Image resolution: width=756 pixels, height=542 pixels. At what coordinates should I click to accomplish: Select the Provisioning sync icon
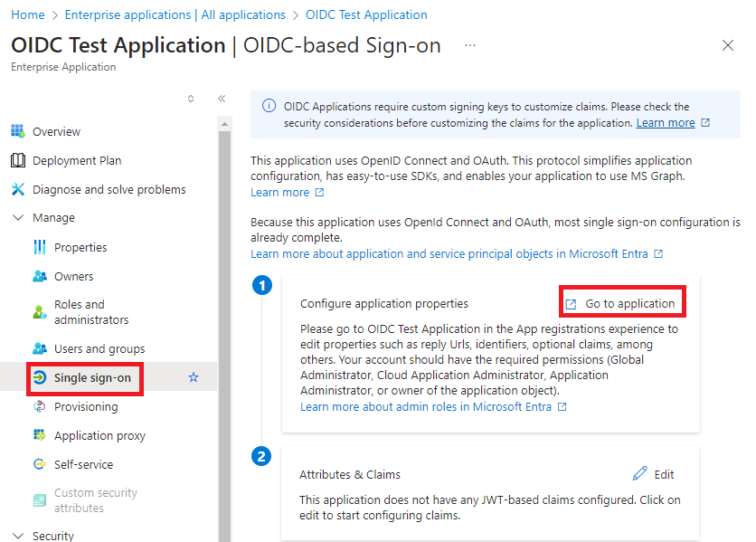(40, 406)
